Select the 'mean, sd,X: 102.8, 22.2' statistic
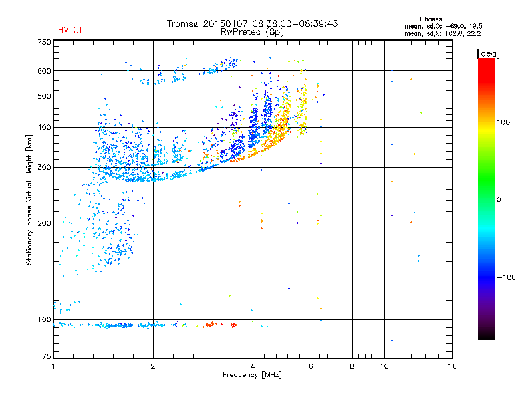This screenshot has height=399, width=532. click(442, 33)
